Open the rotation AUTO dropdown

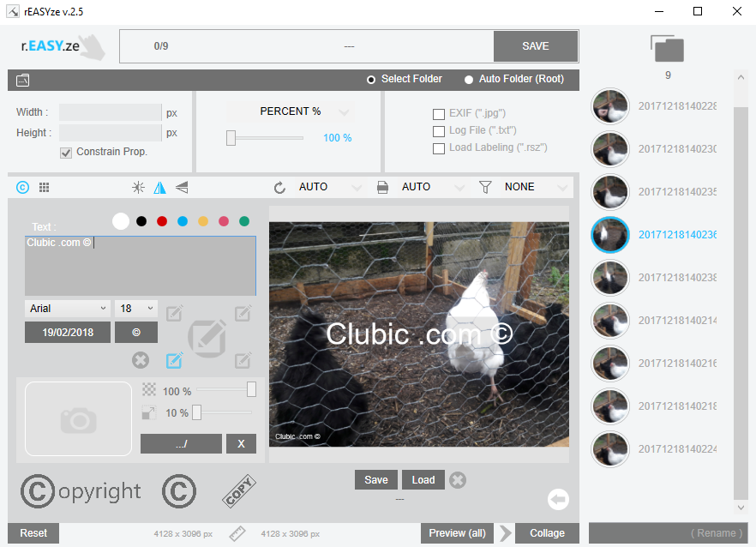329,187
